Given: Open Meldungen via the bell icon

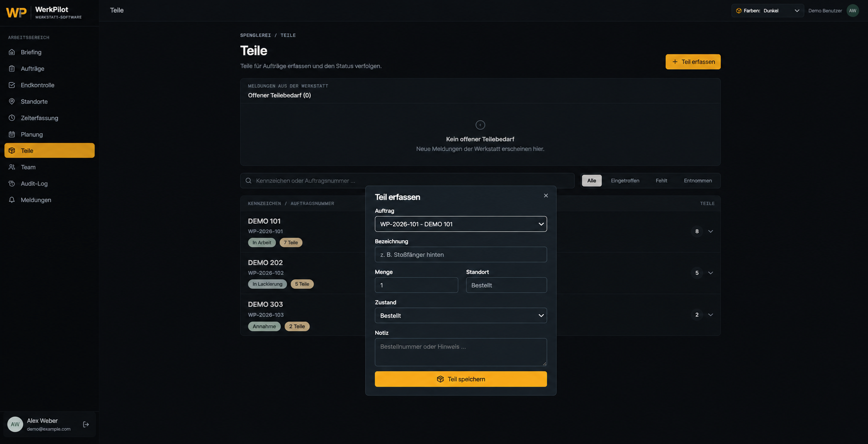Looking at the screenshot, I should 12,200.
